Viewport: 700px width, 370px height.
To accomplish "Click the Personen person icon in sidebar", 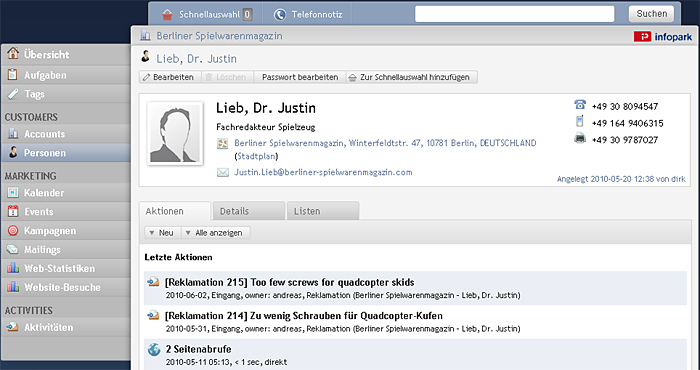I will coord(13,152).
